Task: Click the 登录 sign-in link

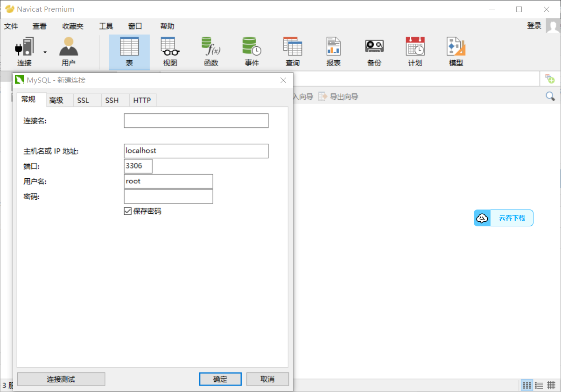Action: (534, 26)
